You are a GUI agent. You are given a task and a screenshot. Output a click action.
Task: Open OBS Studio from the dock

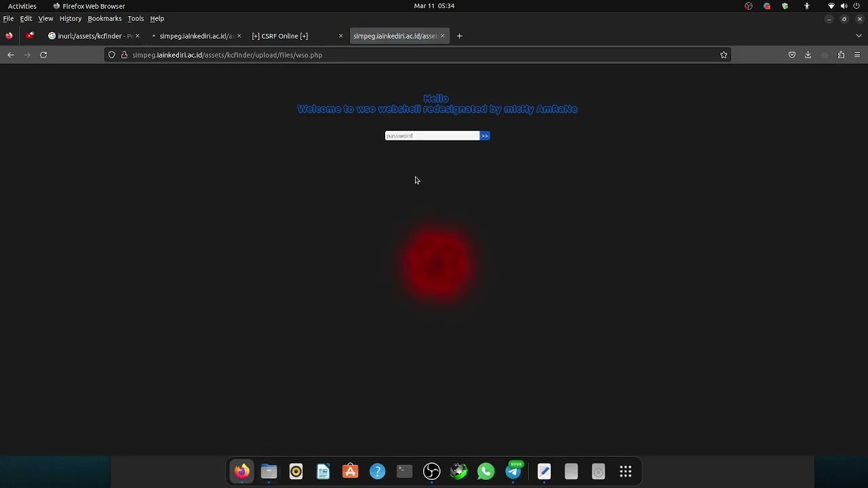click(x=431, y=471)
